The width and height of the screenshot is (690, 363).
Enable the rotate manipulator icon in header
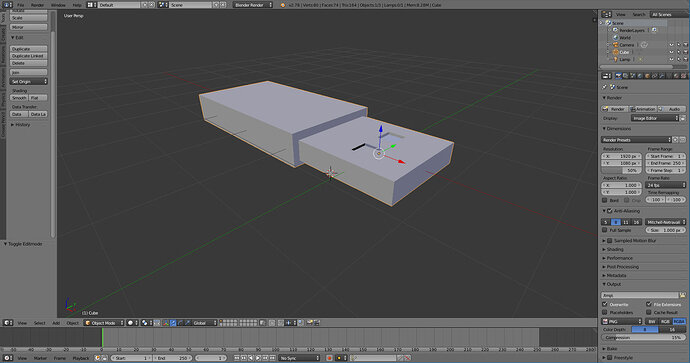click(x=180, y=323)
